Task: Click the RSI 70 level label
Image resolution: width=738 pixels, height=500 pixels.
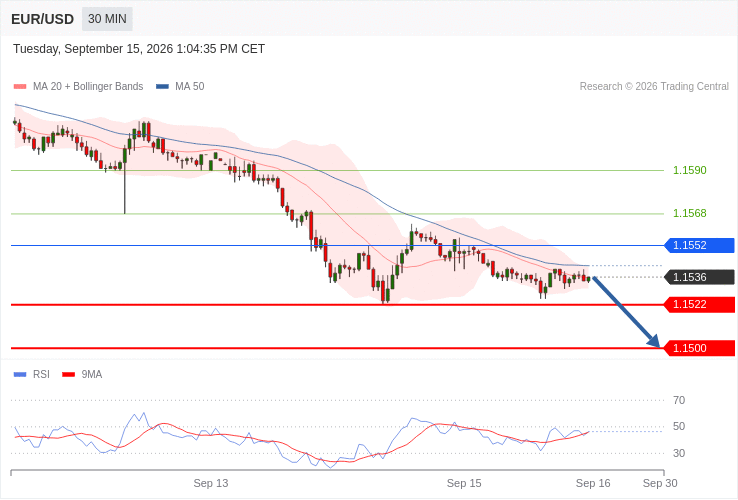Action: click(679, 401)
